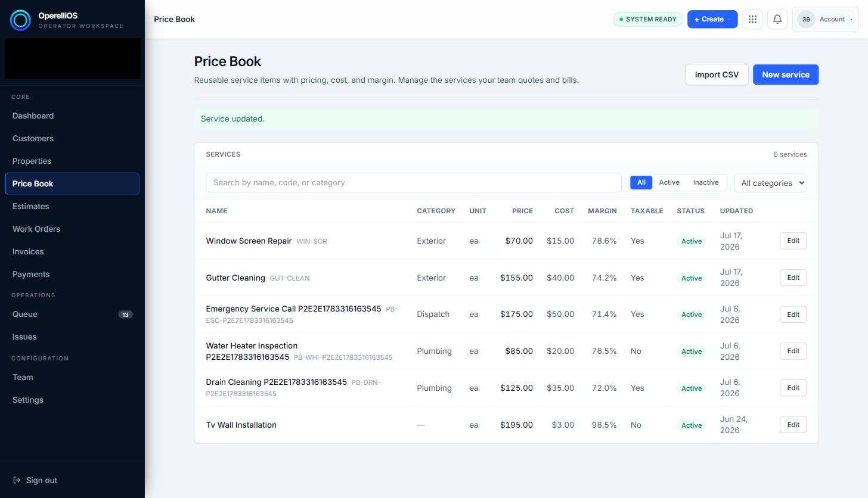
Task: Click the WIN-SCR code text
Action: pos(312,241)
